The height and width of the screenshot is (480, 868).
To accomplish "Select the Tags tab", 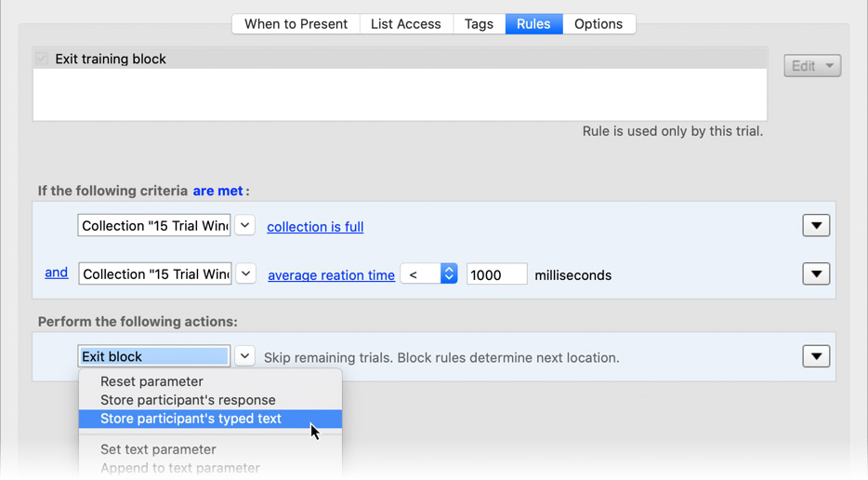I will pos(479,24).
